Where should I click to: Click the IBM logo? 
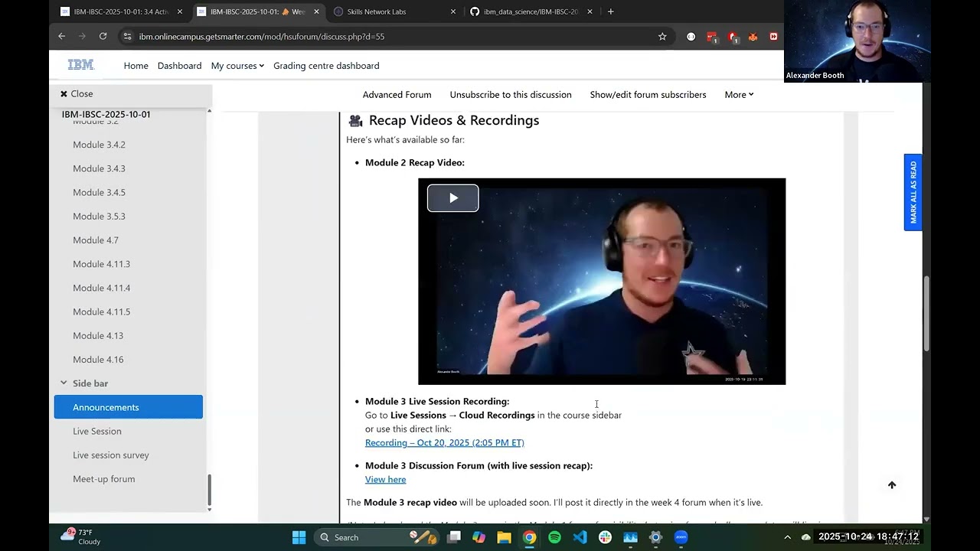[x=80, y=65]
